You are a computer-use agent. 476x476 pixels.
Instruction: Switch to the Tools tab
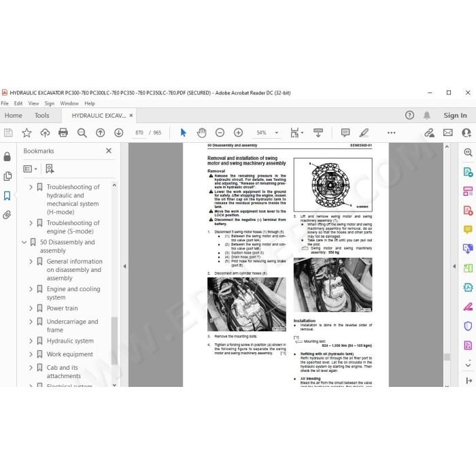pyautogui.click(x=42, y=116)
